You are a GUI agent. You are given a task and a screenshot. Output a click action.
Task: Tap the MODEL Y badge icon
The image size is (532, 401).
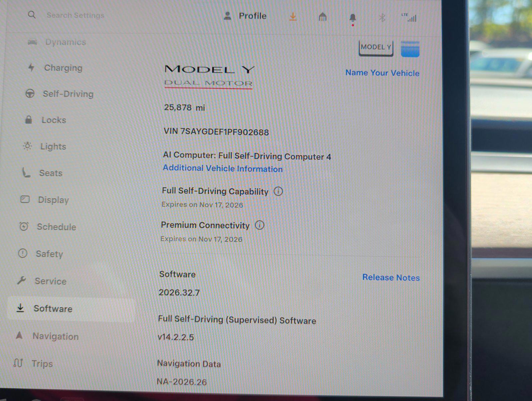[376, 48]
